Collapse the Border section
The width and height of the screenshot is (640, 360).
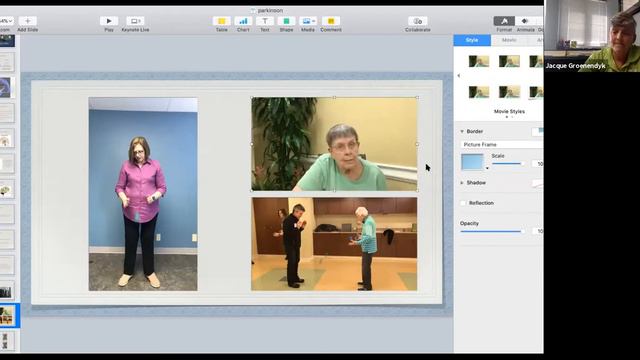tap(462, 131)
